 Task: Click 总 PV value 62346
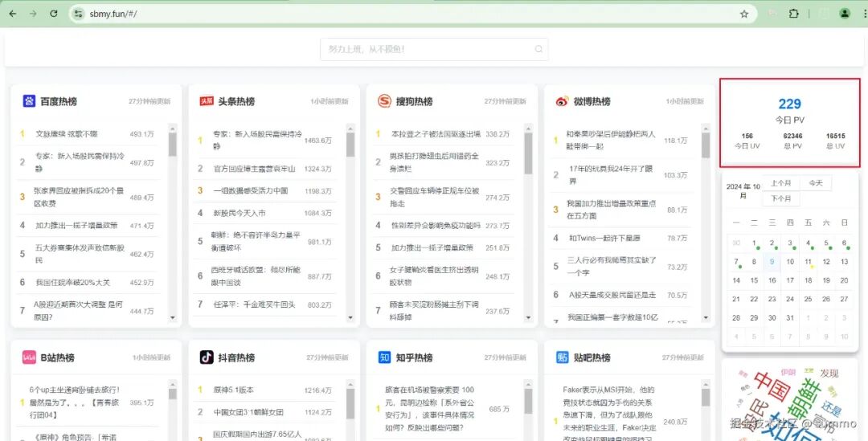(x=792, y=136)
